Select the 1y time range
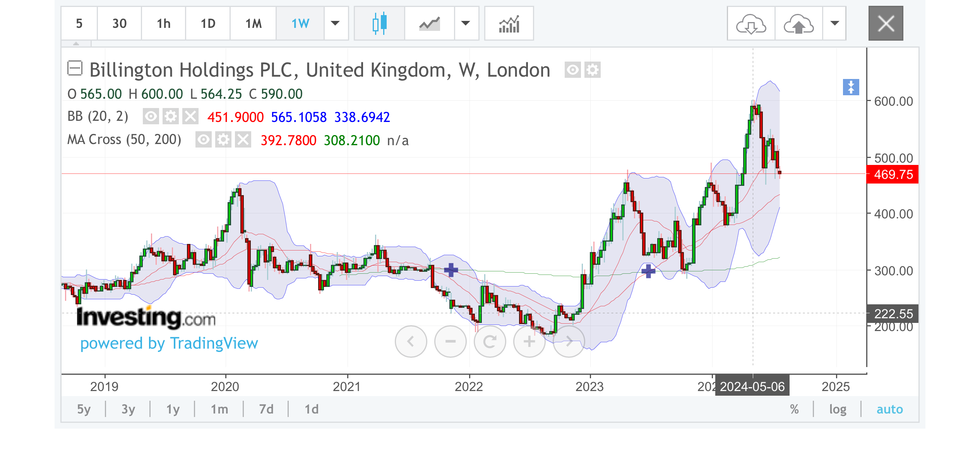Image resolution: width=980 pixels, height=453 pixels. coord(173,409)
